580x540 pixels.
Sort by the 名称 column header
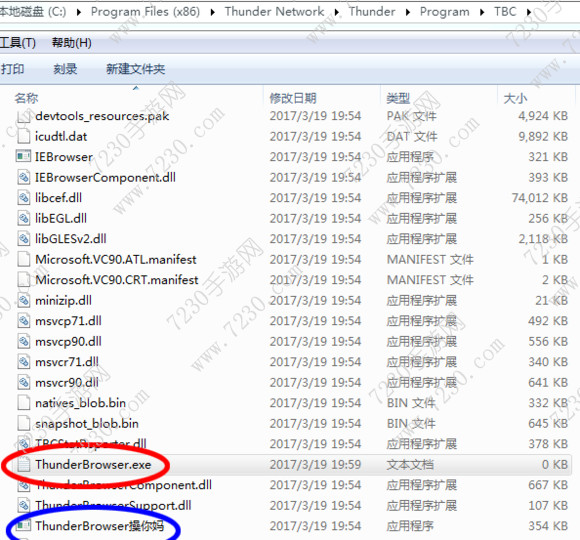[26, 98]
